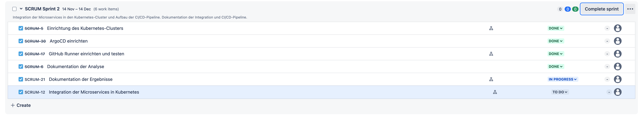644x118 pixels.
Task: Click hierarchy icon on SCRUM-21 row
Action: (491, 79)
